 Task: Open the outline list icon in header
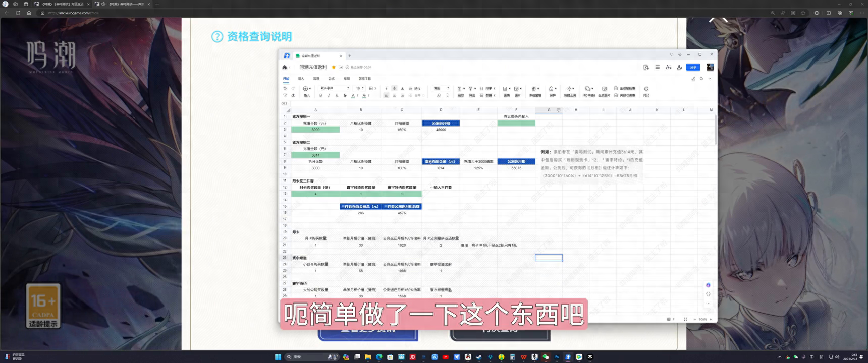click(x=657, y=67)
